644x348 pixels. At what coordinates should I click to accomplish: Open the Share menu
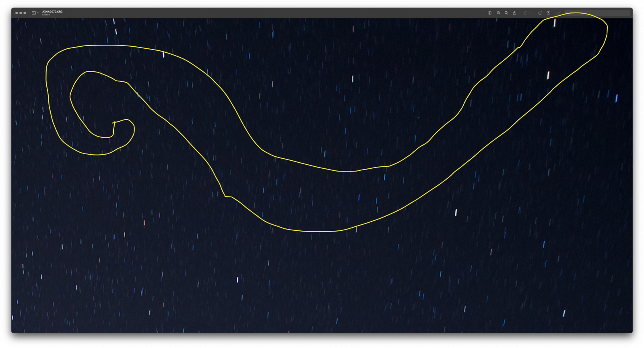coord(514,13)
